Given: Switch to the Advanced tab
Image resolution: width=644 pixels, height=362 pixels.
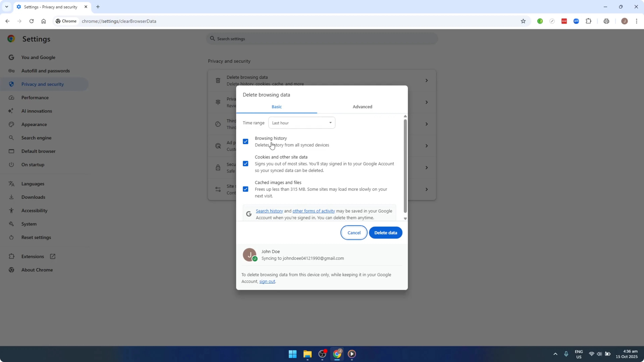Looking at the screenshot, I should click(x=362, y=107).
